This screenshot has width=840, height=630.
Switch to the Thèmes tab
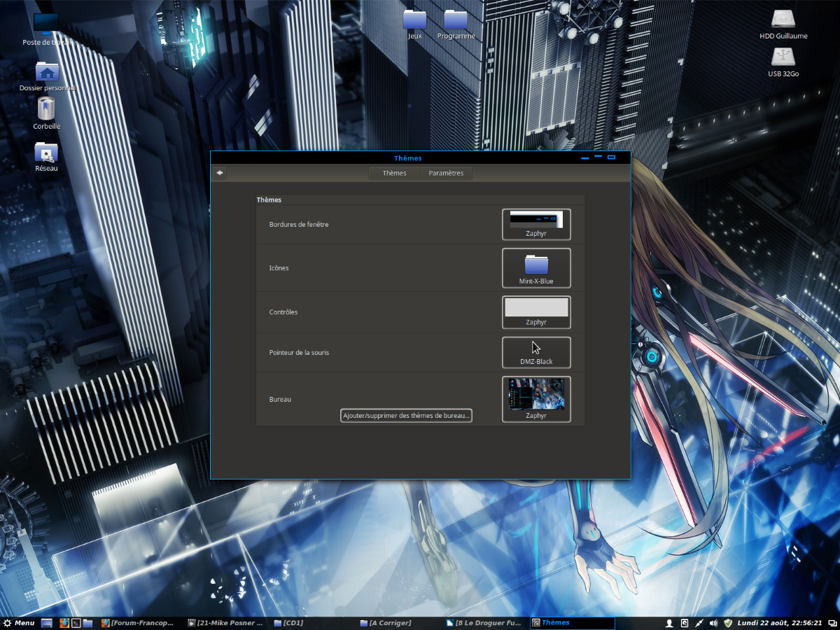pyautogui.click(x=395, y=173)
